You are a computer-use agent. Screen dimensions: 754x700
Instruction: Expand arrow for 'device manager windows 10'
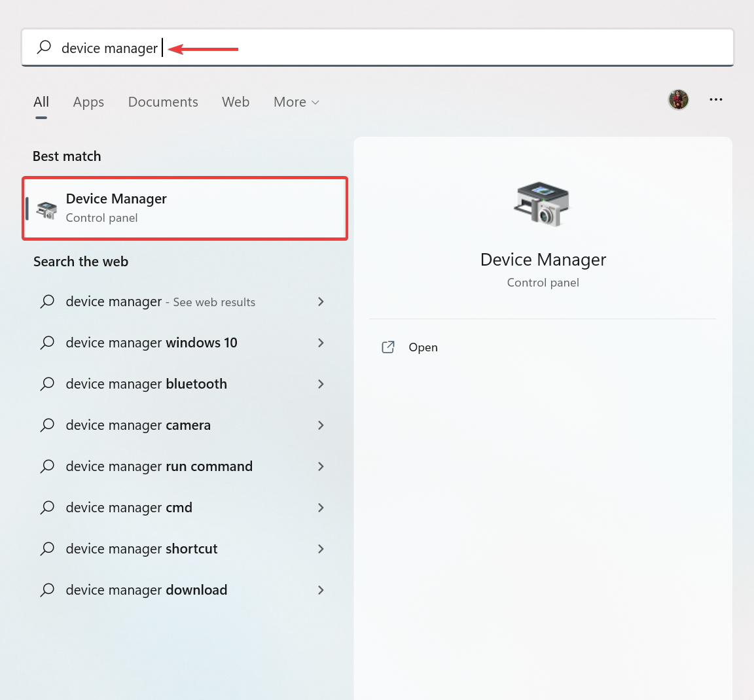pyautogui.click(x=321, y=343)
